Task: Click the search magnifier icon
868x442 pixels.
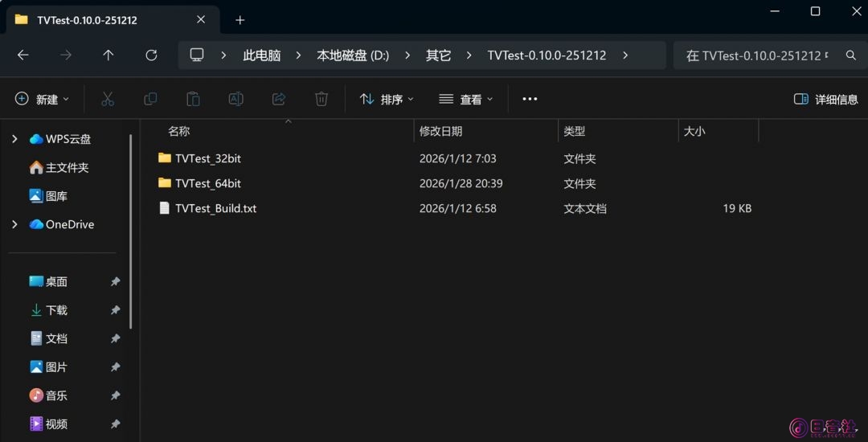Action: (851, 55)
